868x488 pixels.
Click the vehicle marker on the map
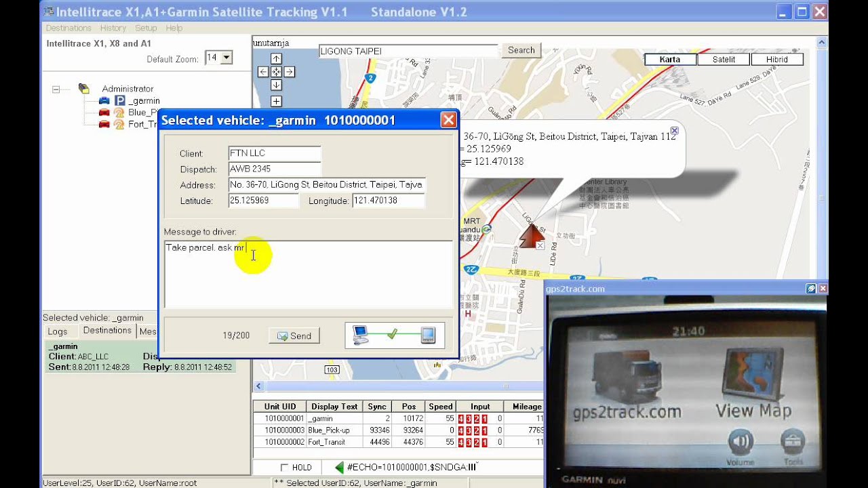(x=532, y=235)
